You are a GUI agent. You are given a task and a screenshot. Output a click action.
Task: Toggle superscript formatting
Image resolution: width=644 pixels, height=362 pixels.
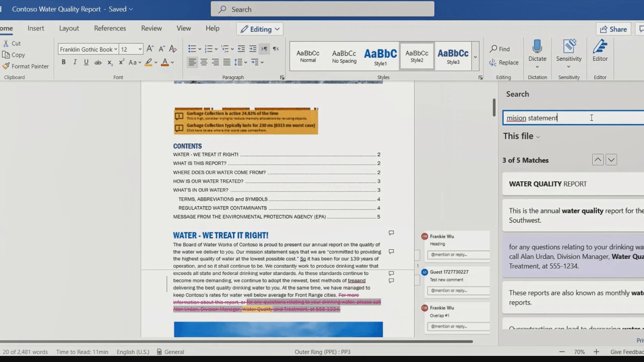[122, 62]
